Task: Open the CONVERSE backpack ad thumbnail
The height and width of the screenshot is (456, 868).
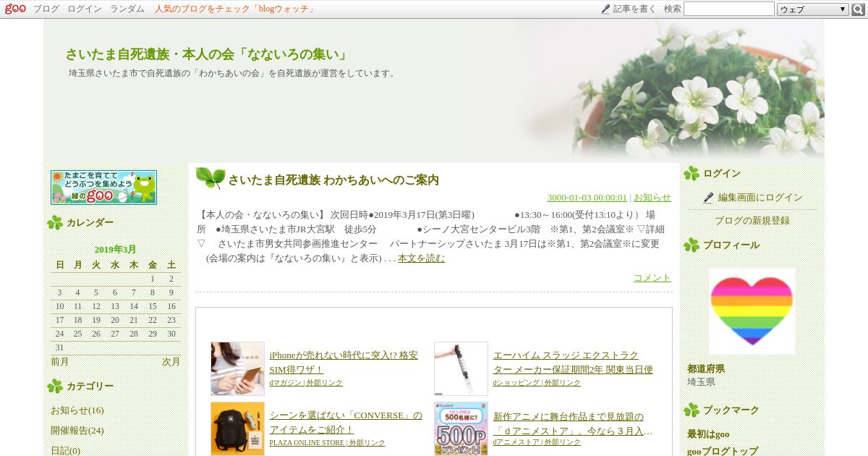Action: (x=238, y=428)
